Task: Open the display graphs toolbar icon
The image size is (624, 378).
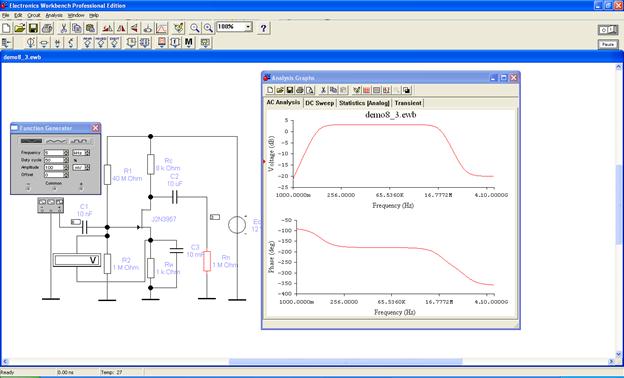Action: pyautogui.click(x=162, y=28)
